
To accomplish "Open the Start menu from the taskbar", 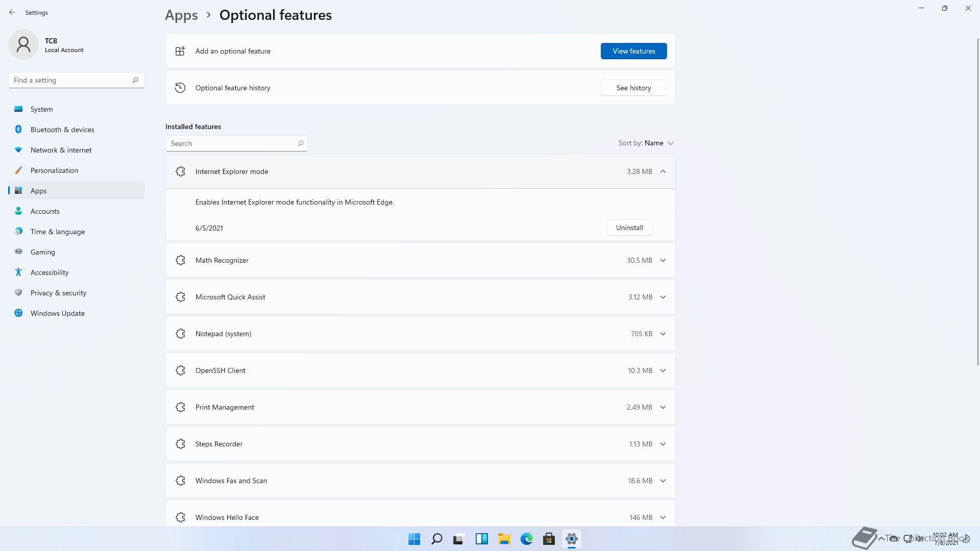I will coord(414,539).
